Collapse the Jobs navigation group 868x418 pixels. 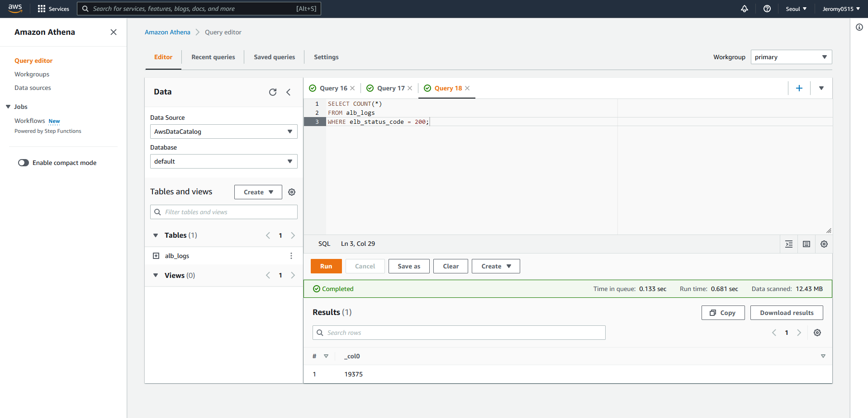point(8,107)
